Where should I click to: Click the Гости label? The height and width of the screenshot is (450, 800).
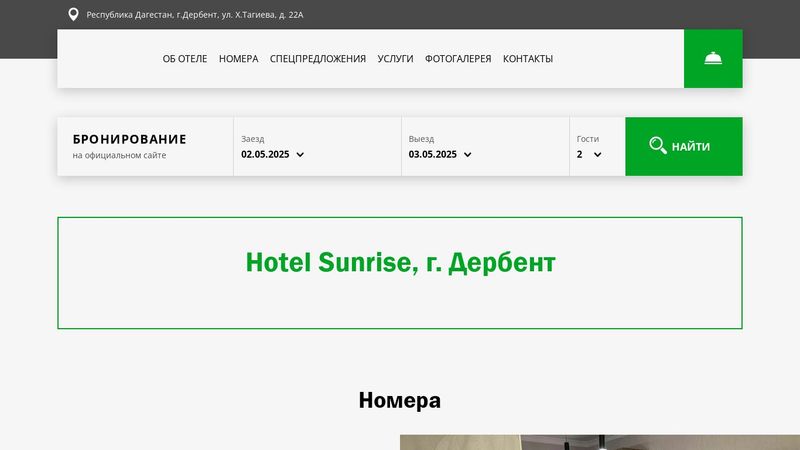[x=588, y=139]
